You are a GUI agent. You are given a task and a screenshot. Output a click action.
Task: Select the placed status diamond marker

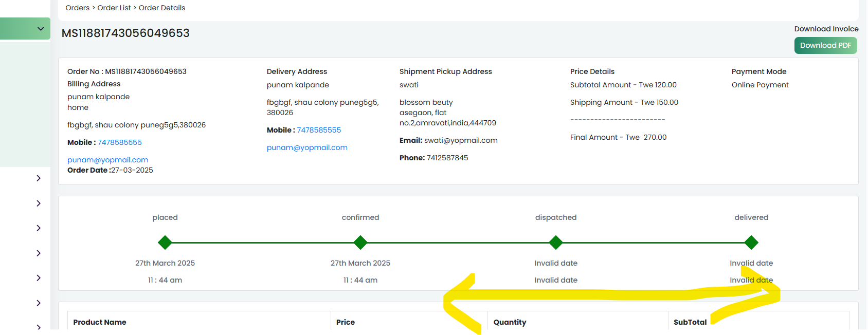point(165,242)
